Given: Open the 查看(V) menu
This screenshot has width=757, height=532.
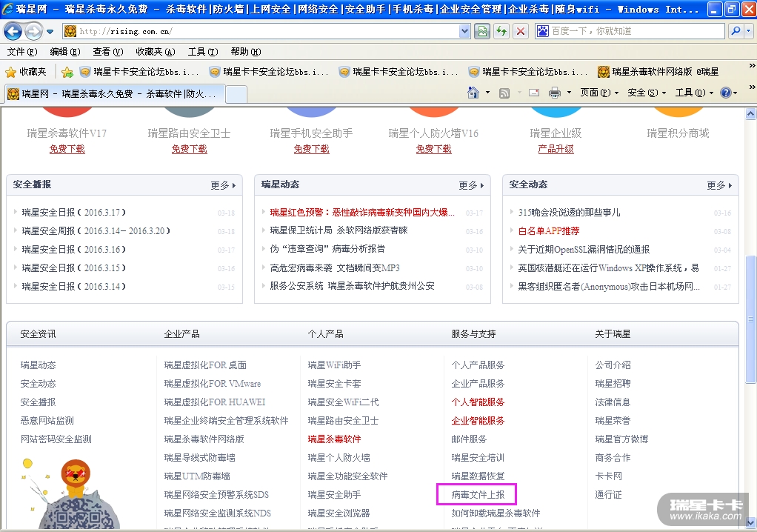Looking at the screenshot, I should [107, 52].
